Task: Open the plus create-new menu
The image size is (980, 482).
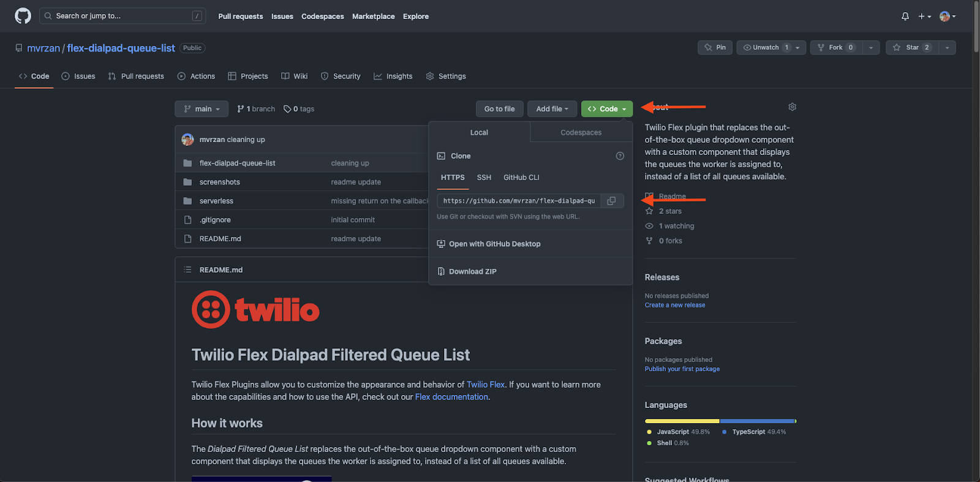Action: point(924,17)
